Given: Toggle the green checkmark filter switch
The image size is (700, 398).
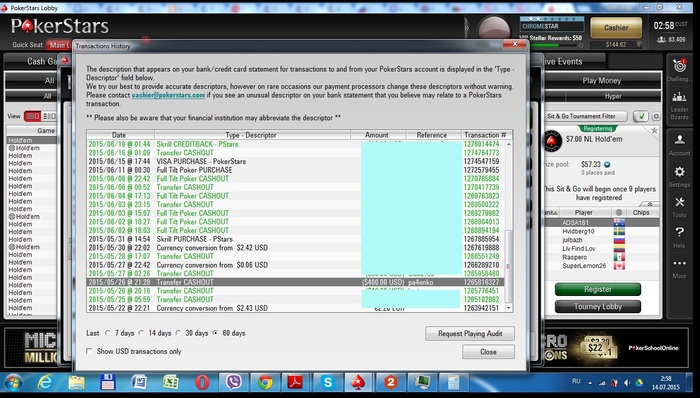Looking at the screenshot, I should point(642,116).
